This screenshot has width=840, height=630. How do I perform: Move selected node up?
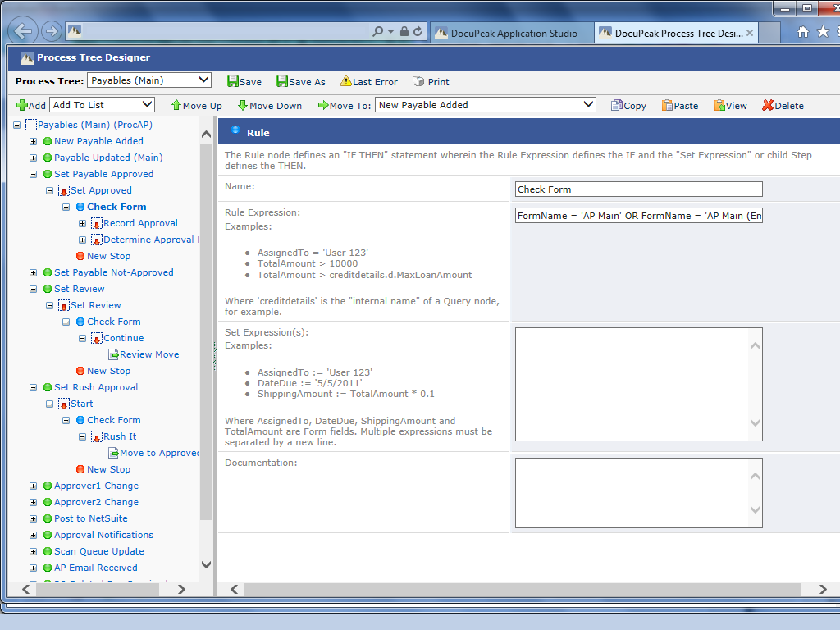point(196,105)
